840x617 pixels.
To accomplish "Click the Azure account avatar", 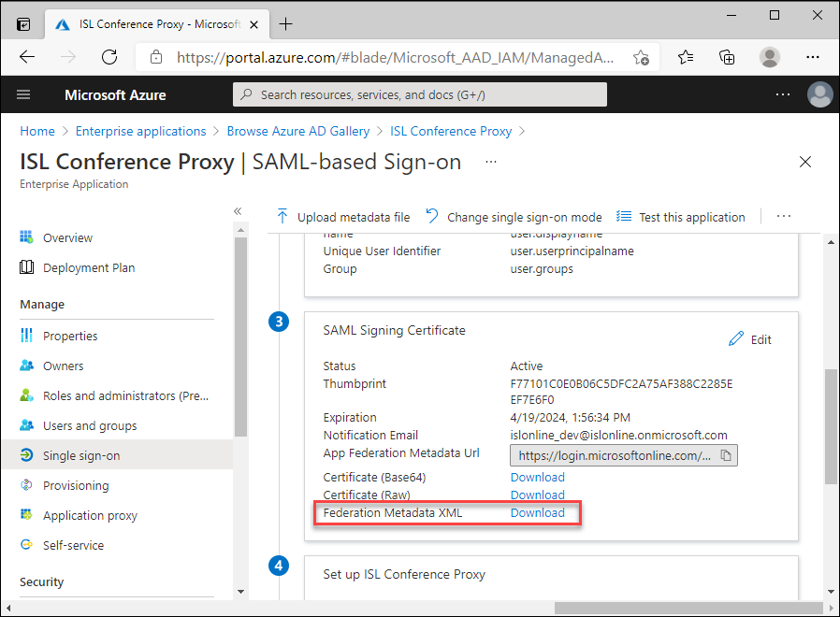I will pos(819,94).
